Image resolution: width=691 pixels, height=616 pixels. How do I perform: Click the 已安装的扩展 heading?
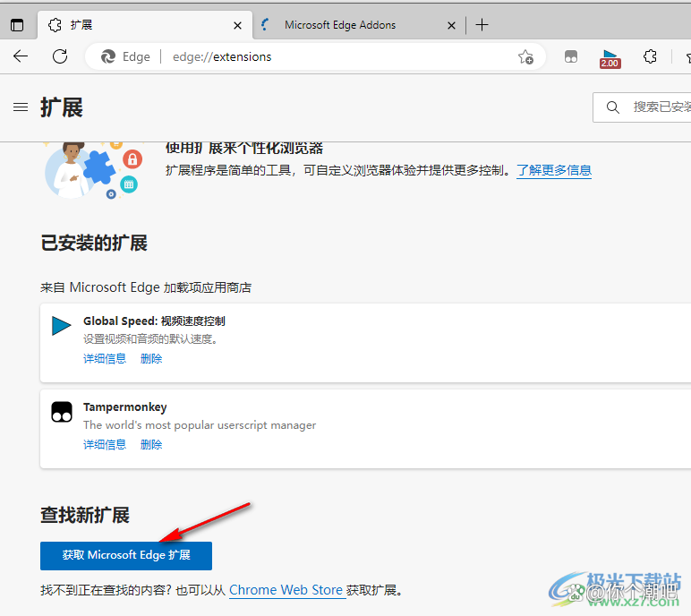[94, 243]
